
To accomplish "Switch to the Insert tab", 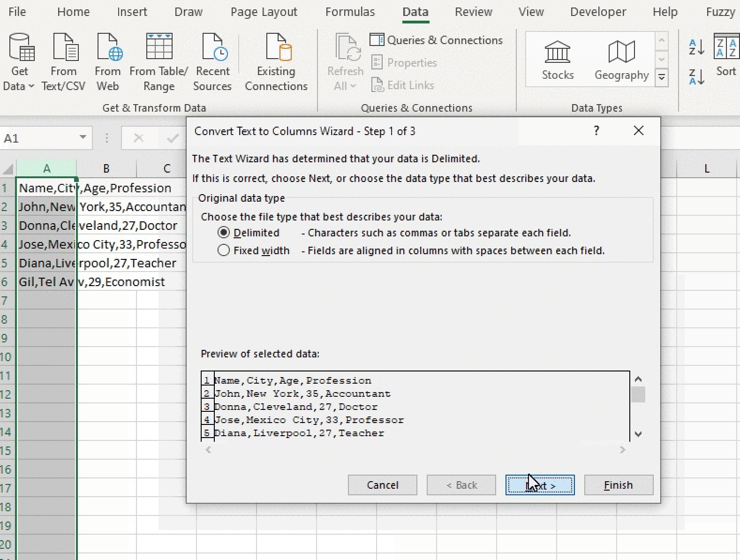I will pyautogui.click(x=132, y=12).
